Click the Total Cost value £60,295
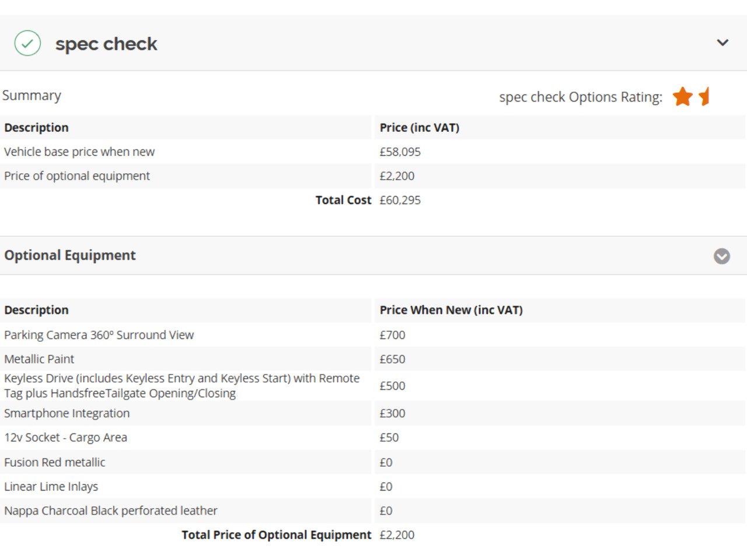The height and width of the screenshot is (560, 747). click(x=400, y=200)
